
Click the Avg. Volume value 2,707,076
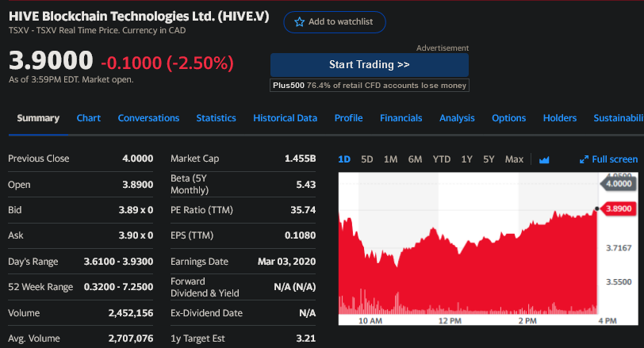tap(131, 338)
